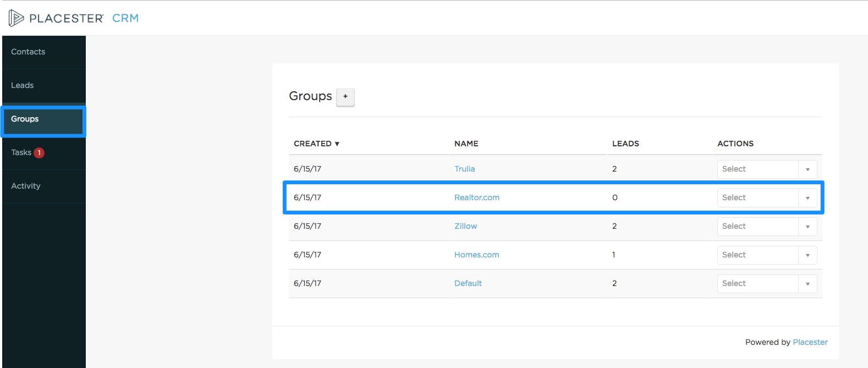The image size is (868, 368).
Task: Open the Tasks notification badge
Action: point(39,153)
